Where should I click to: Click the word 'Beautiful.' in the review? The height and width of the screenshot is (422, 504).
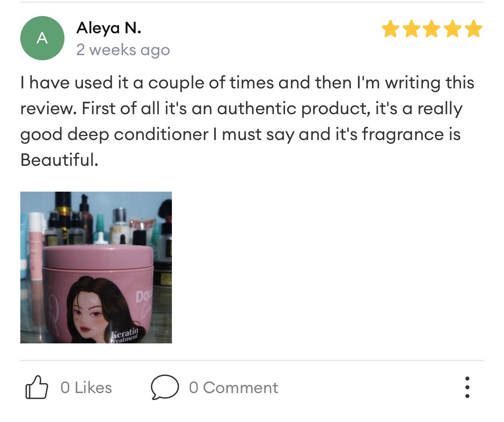59,160
